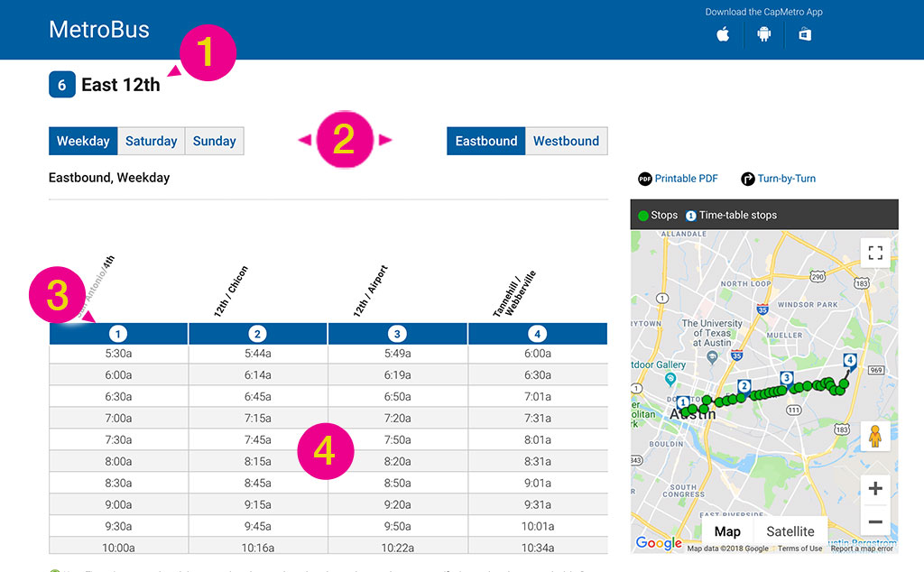The image size is (924, 572).
Task: Click the 7:01a time cell
Action: click(538, 396)
